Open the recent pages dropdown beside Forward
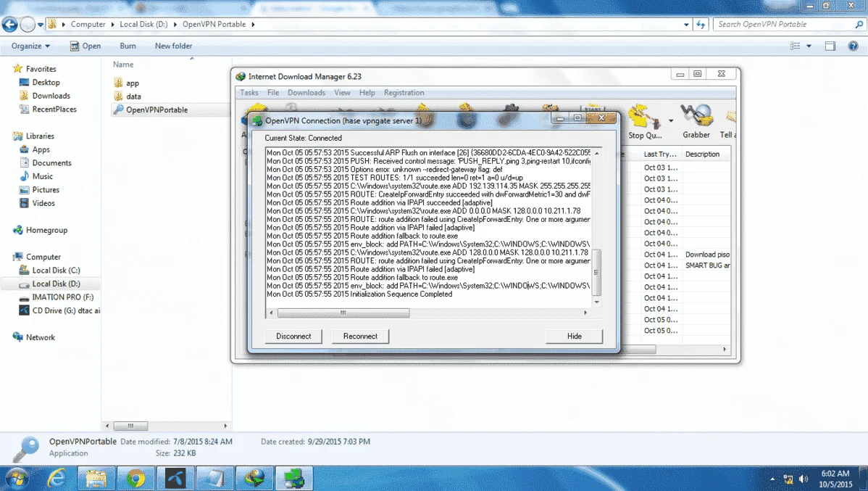The width and height of the screenshot is (868, 491). [x=41, y=25]
